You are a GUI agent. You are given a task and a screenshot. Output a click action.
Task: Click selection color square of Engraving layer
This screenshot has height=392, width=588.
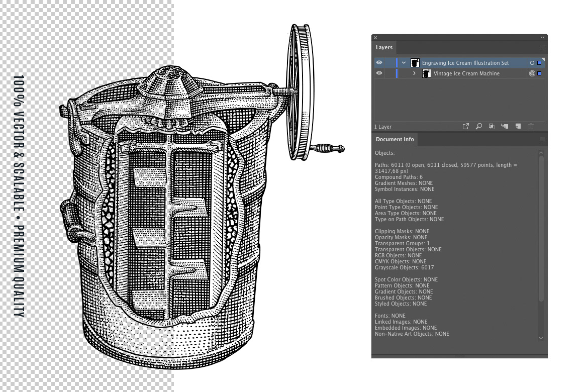click(x=539, y=63)
